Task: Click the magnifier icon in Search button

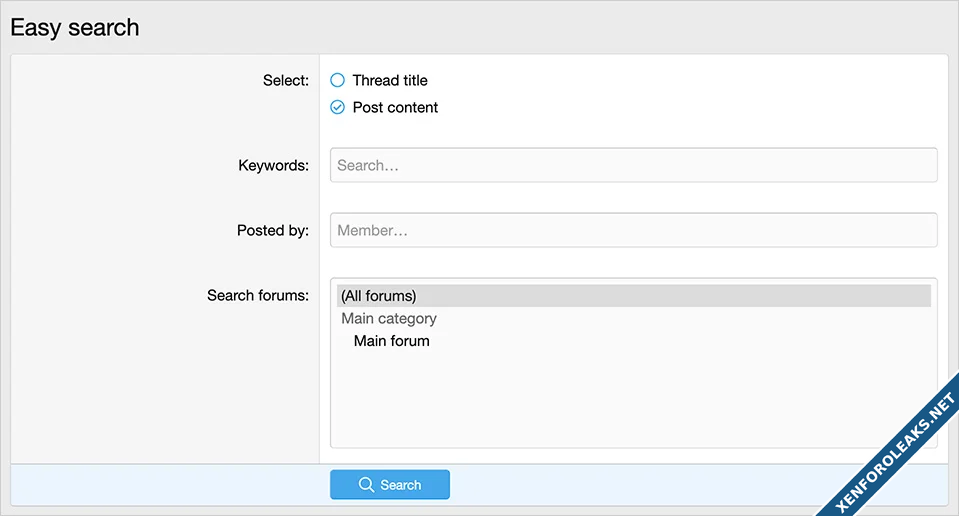Action: tap(366, 485)
